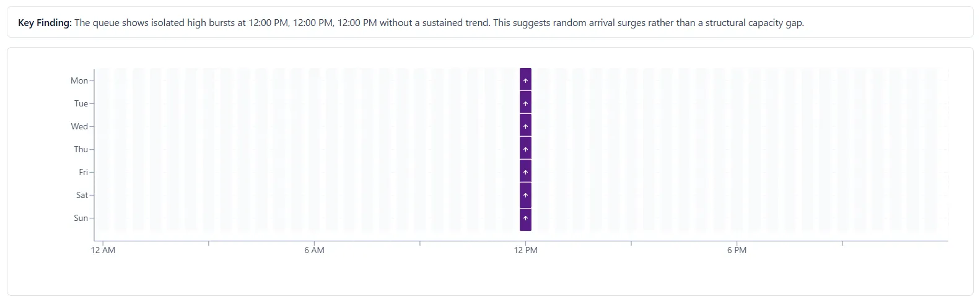Click the Sun y-axis label

tap(81, 218)
